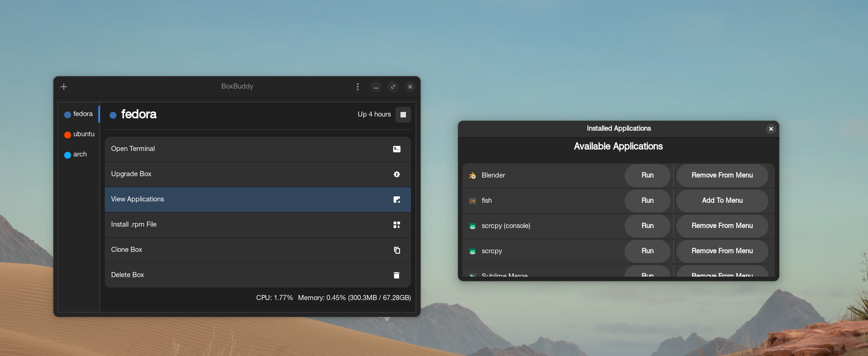
Task: Click the CPU: 1.77% status text
Action: point(275,298)
